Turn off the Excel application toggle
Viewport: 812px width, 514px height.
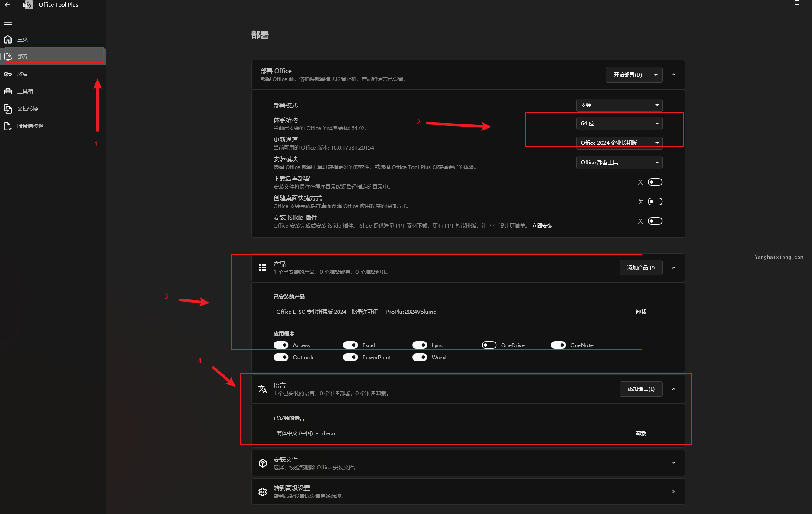pos(350,345)
